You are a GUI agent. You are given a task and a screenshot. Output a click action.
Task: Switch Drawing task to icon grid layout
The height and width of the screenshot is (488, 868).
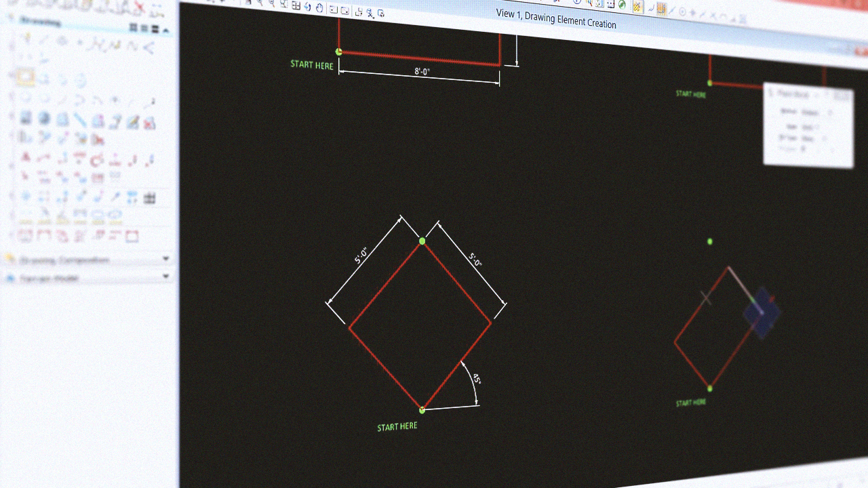point(133,27)
